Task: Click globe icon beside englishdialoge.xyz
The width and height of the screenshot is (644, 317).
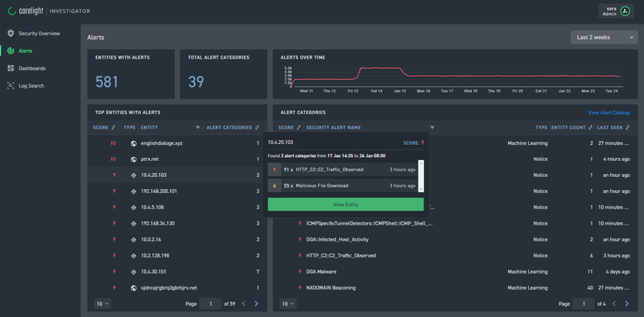Action: tap(134, 143)
